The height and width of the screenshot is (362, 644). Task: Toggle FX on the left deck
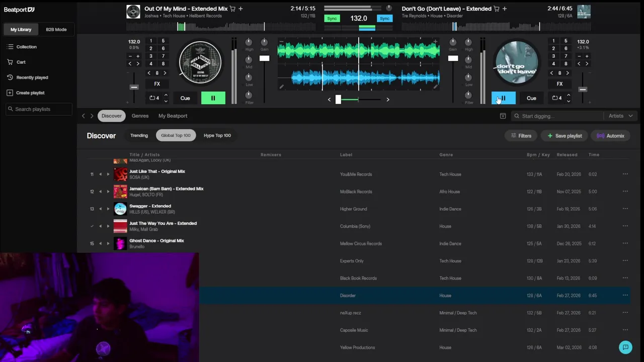[157, 84]
